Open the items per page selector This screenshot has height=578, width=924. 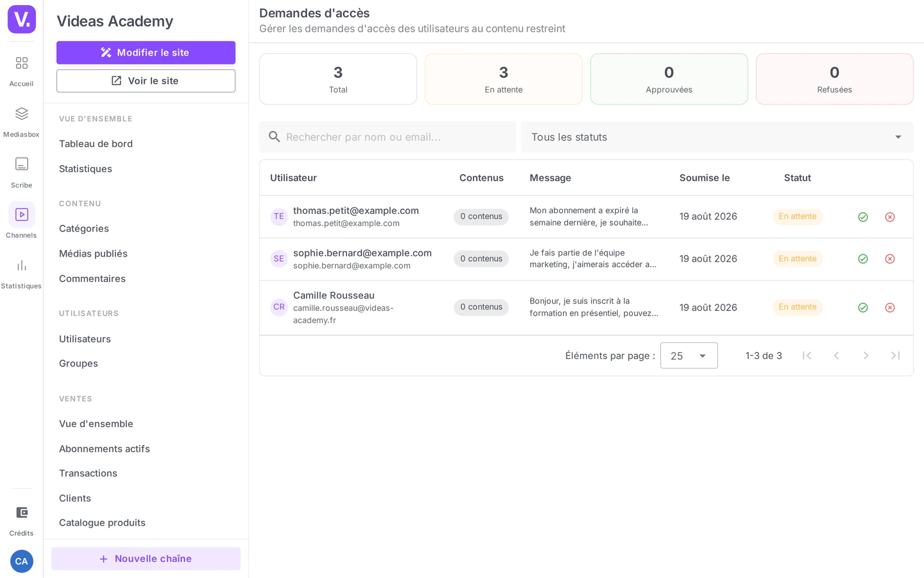(x=689, y=355)
